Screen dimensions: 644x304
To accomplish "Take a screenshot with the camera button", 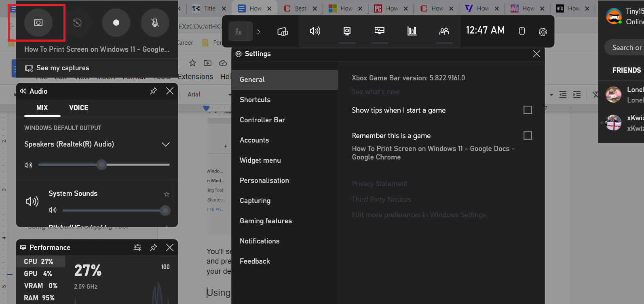I will pyautogui.click(x=38, y=23).
